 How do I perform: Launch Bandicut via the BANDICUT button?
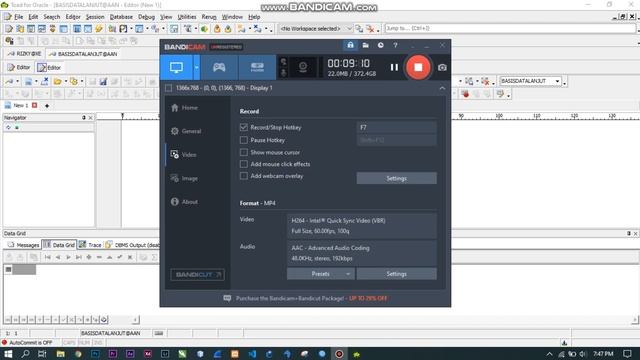tap(198, 275)
